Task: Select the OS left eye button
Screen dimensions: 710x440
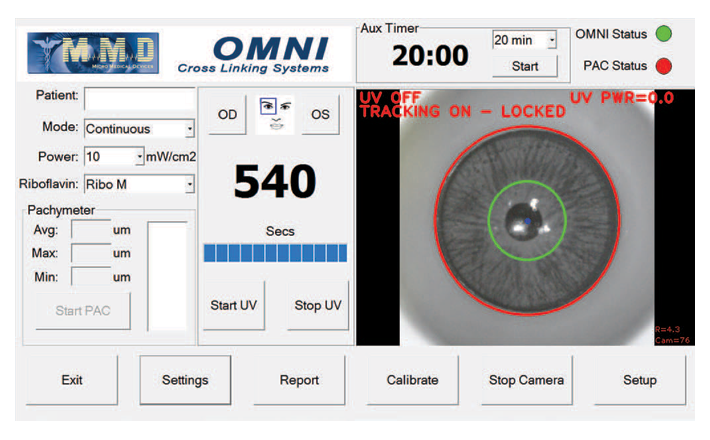Action: pyautogui.click(x=320, y=115)
